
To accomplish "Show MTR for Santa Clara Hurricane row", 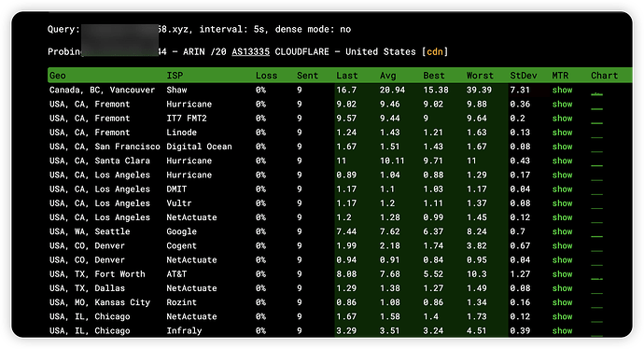I will pos(562,161).
